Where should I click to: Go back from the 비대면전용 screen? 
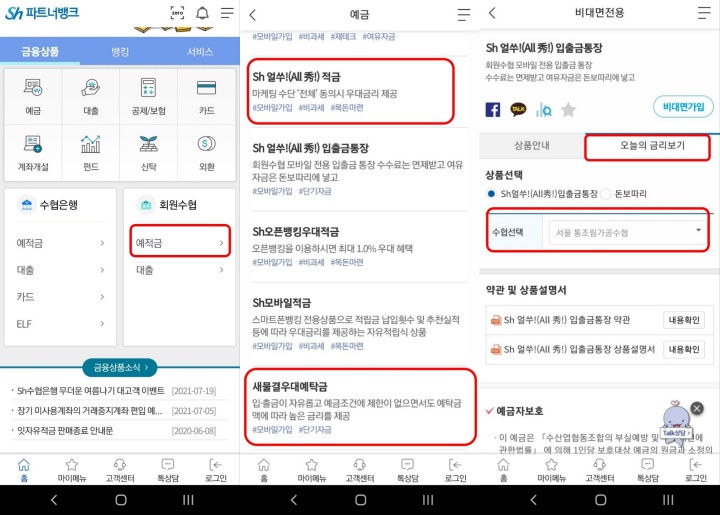tap(492, 13)
